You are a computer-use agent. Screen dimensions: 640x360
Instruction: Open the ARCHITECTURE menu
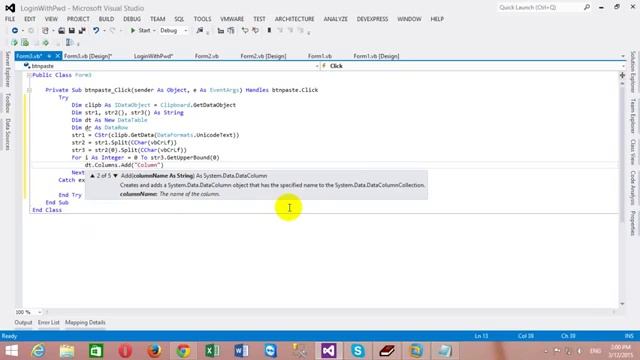[294, 19]
